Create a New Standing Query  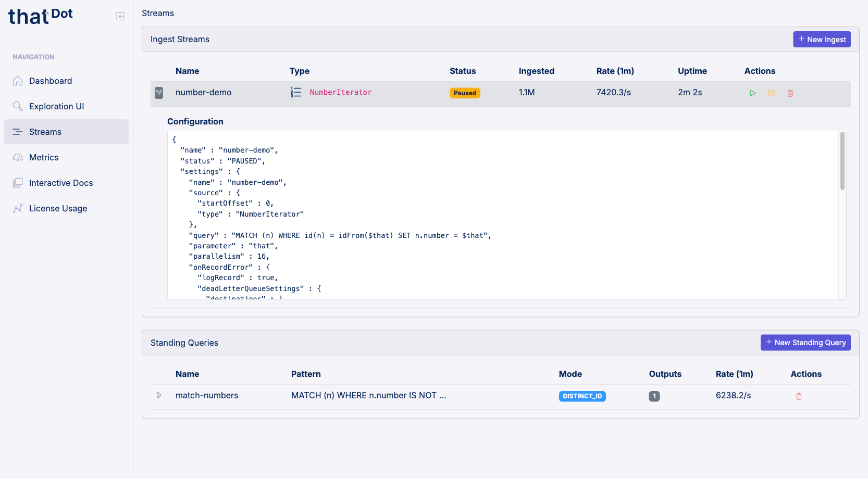tap(805, 343)
